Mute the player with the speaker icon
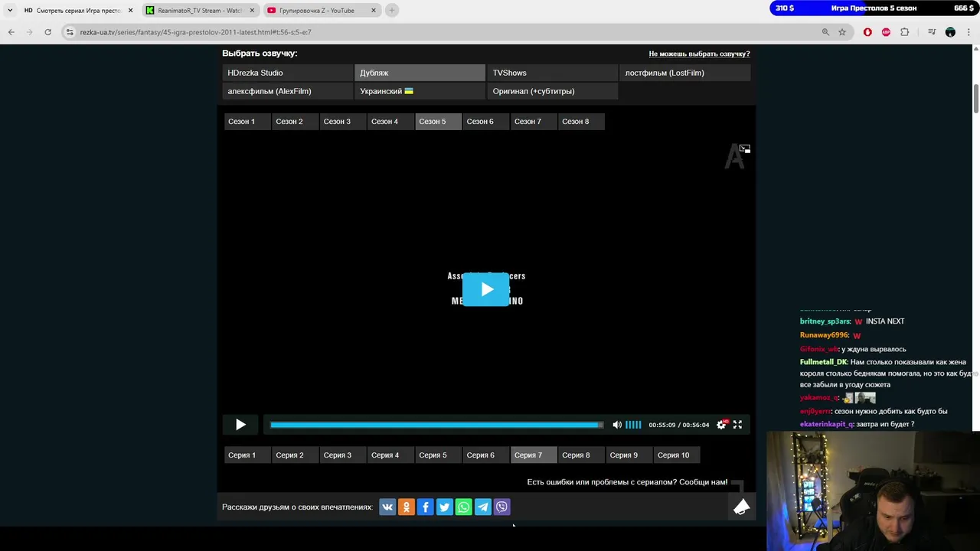The image size is (980, 551). tap(617, 425)
